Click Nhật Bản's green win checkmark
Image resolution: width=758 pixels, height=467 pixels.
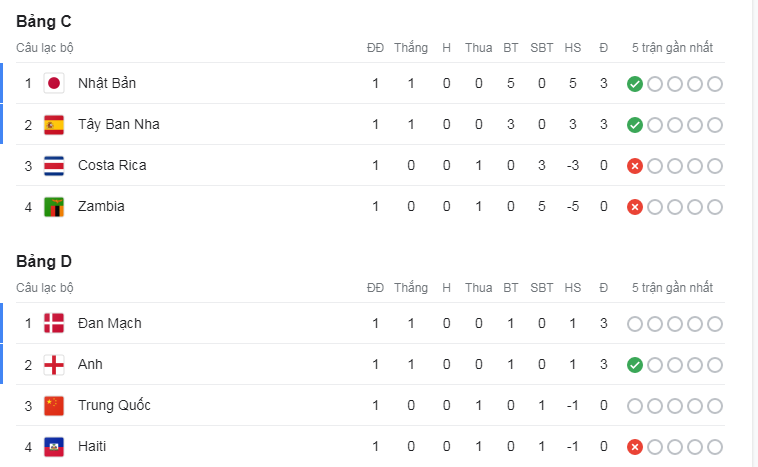(x=635, y=84)
